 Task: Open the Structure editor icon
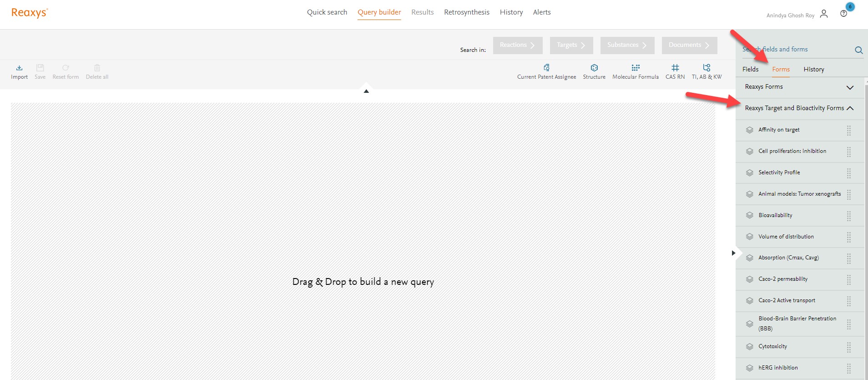tap(594, 68)
